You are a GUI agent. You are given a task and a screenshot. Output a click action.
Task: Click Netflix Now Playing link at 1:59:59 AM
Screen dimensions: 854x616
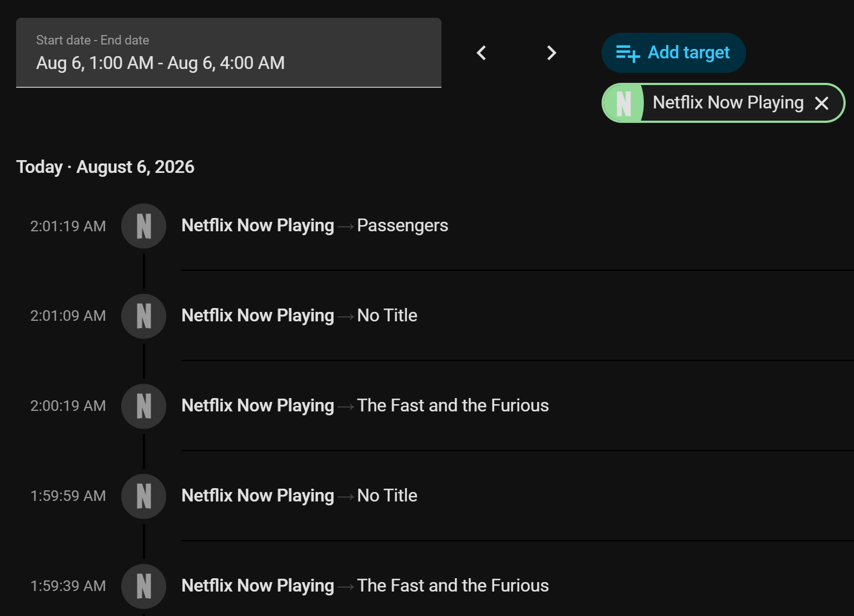tap(257, 496)
